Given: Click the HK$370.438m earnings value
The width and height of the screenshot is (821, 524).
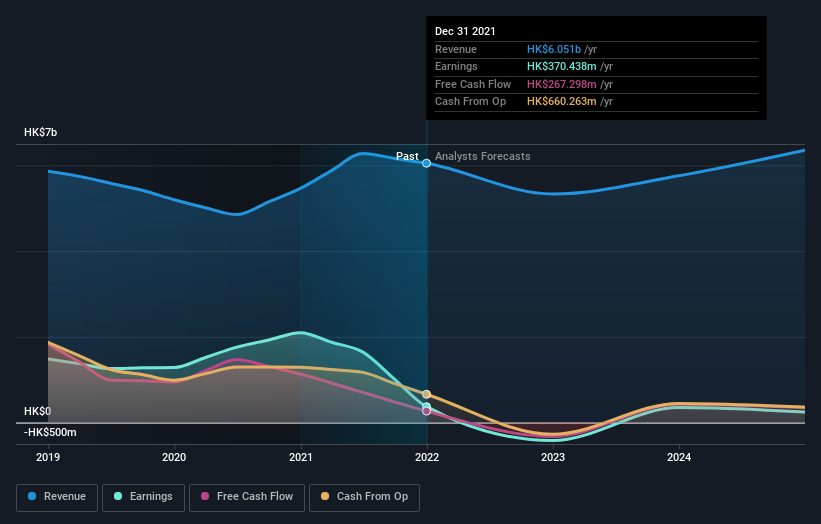Looking at the screenshot, I should click(562, 66).
